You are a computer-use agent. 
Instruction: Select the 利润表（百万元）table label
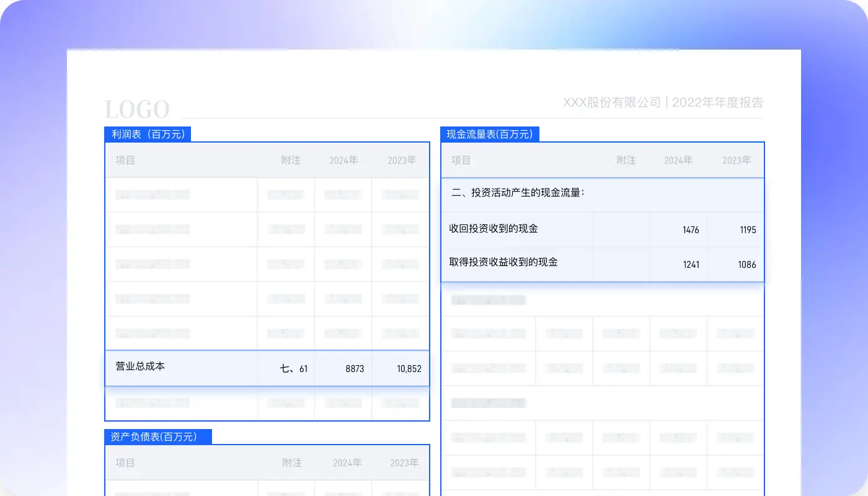pos(148,134)
